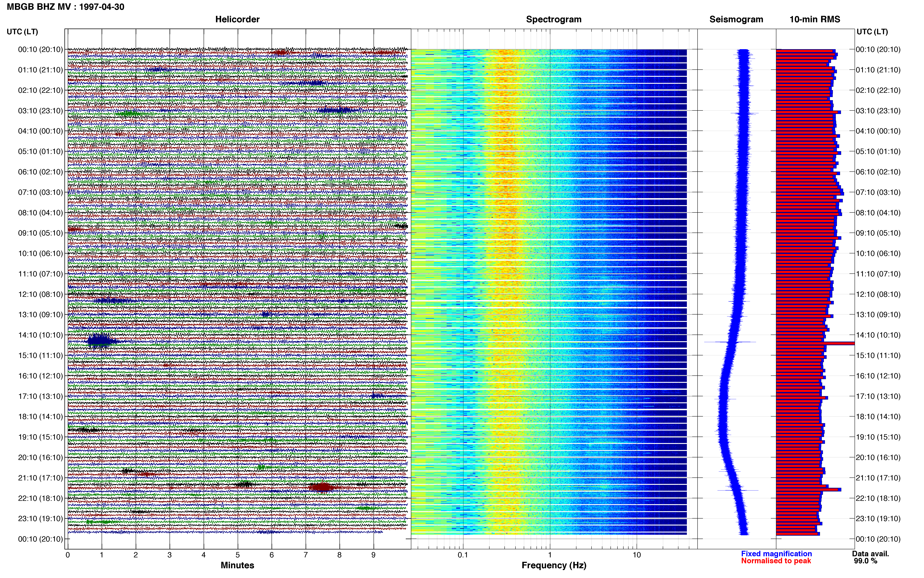This screenshot has height=578, width=924.
Task: Click the right '11:10 (07:10)' time label
Action: [x=878, y=274]
